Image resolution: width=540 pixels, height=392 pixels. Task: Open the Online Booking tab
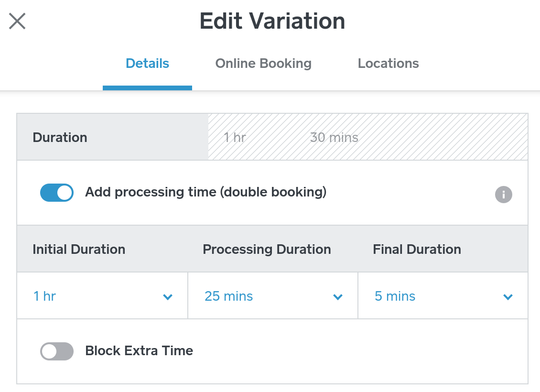263,64
